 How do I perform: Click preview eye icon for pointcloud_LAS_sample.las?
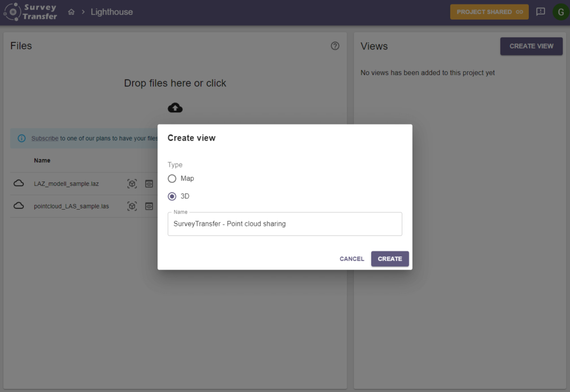149,206
